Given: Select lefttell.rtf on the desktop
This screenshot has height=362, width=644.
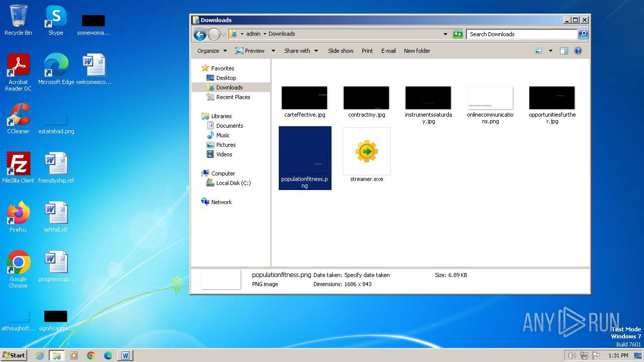Looking at the screenshot, I should coord(56,217).
